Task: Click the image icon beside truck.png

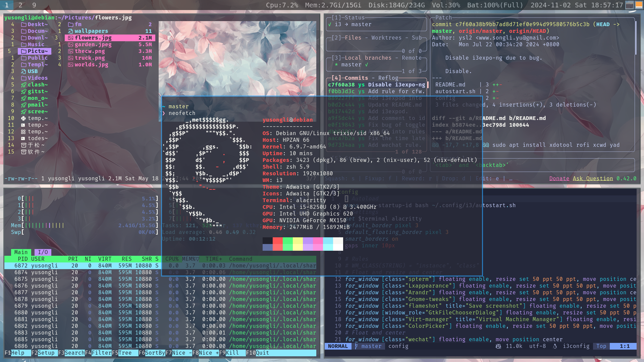Action: pyautogui.click(x=70, y=58)
